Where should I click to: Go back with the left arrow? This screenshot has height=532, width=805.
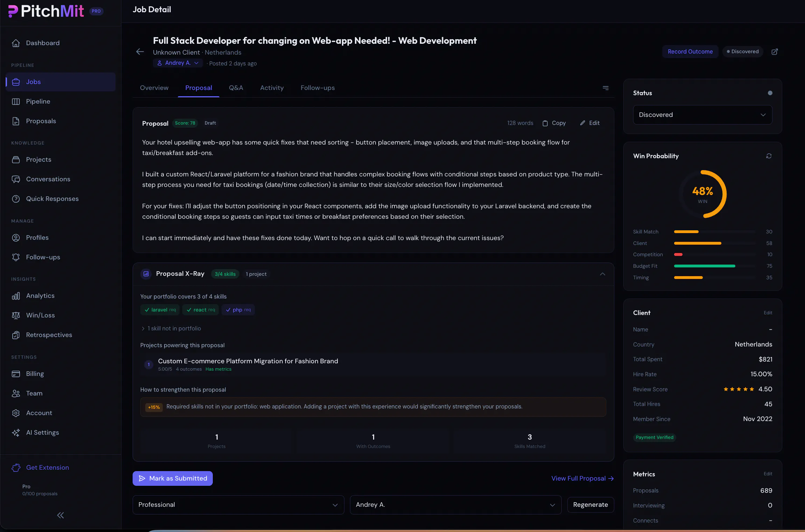(x=140, y=52)
